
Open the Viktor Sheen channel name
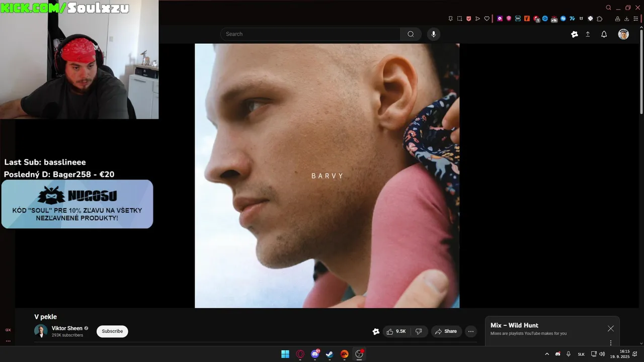67,328
